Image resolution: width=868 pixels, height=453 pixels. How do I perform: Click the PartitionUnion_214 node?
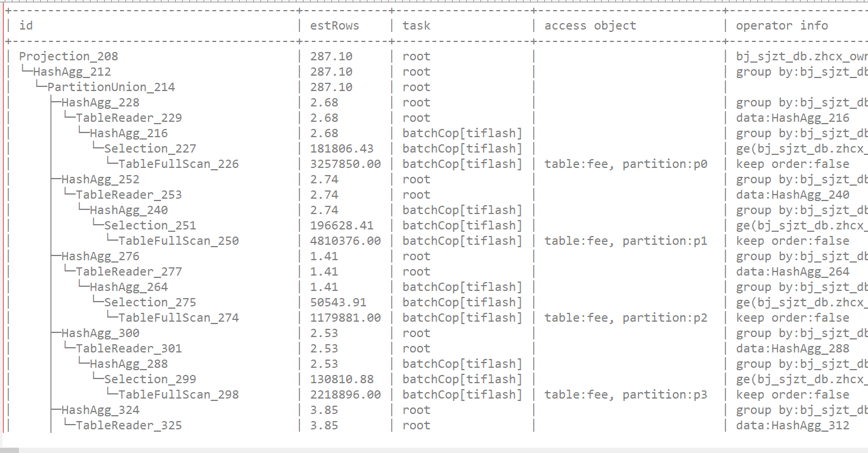[111, 87]
